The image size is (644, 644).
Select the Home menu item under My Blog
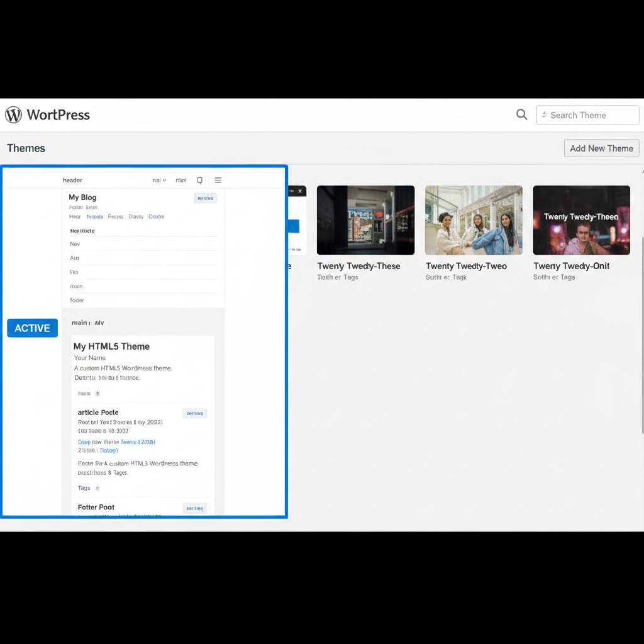click(74, 216)
